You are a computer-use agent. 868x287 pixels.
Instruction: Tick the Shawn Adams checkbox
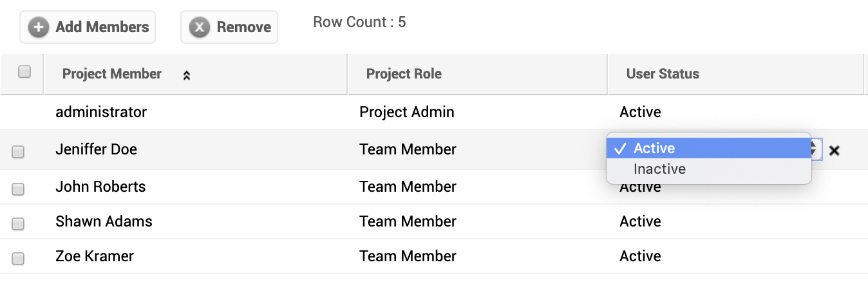(19, 224)
